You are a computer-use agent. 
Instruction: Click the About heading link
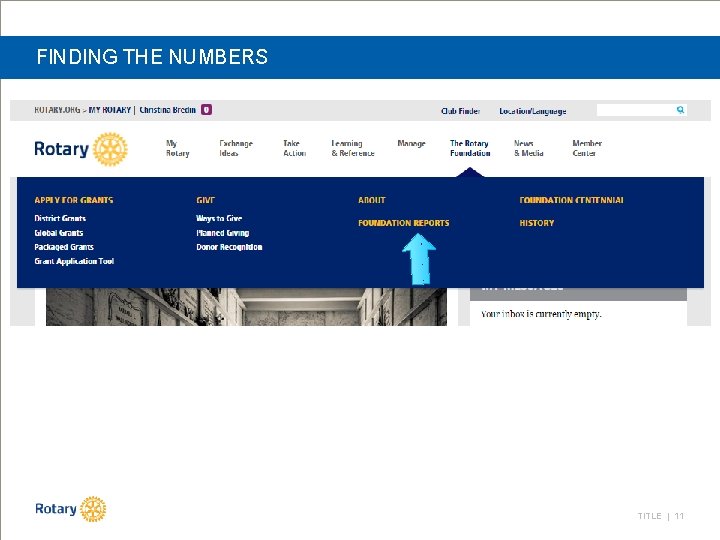372,200
